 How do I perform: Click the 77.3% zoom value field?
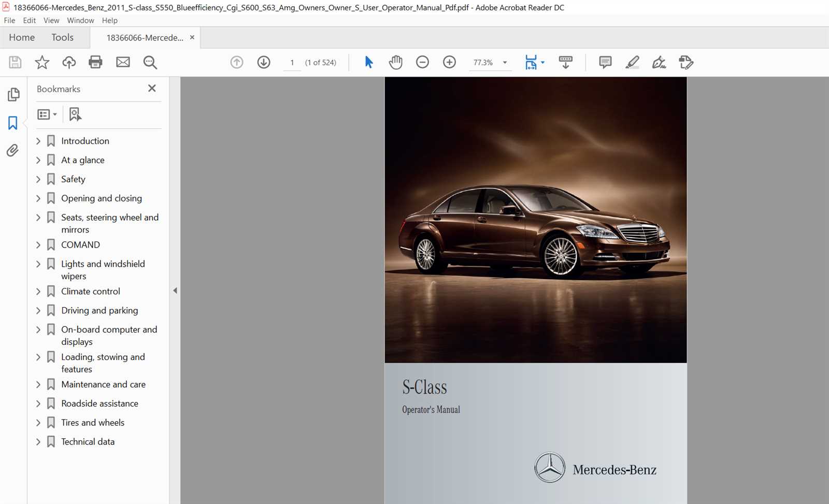pyautogui.click(x=483, y=63)
